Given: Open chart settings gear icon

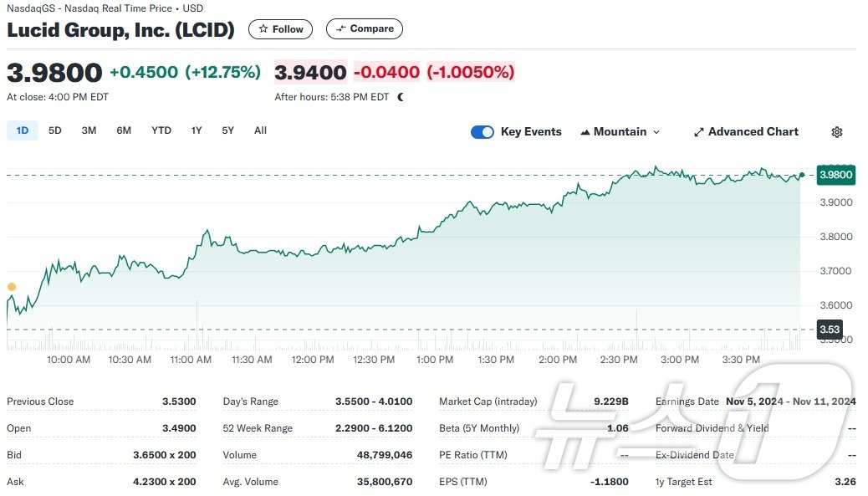Looking at the screenshot, I should coord(837,132).
